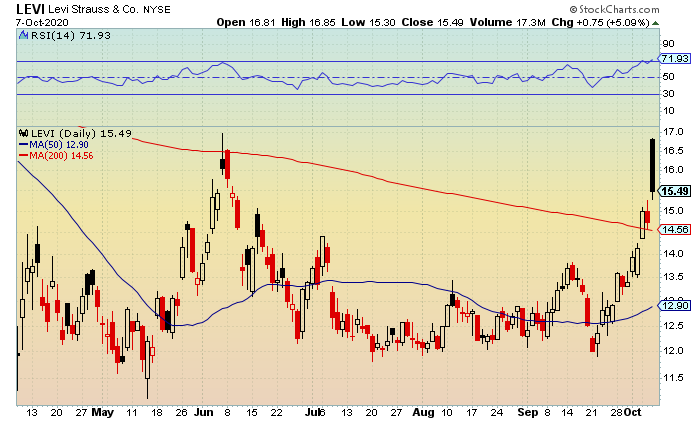
Task: Click the Low 15.30 value
Action: (x=369, y=22)
